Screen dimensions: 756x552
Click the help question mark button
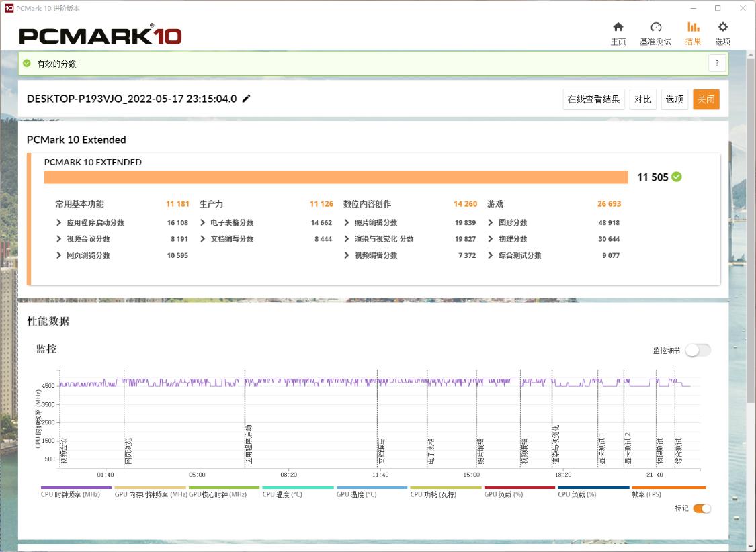[x=717, y=63]
